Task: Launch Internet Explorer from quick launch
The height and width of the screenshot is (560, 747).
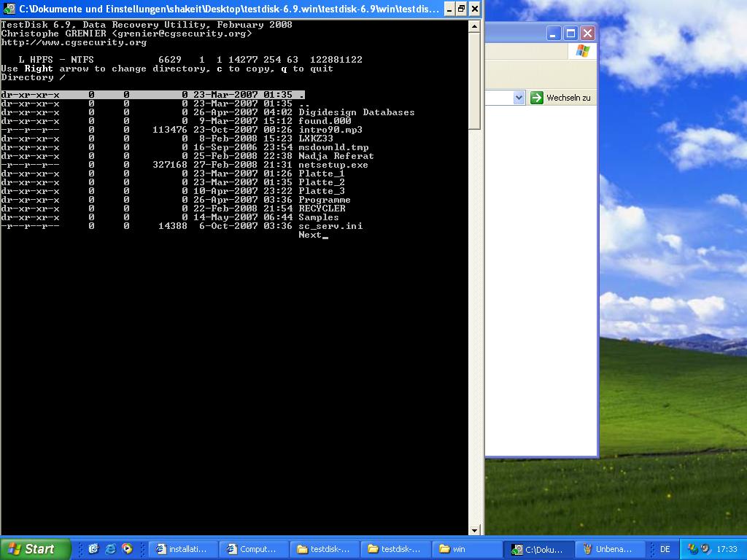Action: pyautogui.click(x=111, y=549)
